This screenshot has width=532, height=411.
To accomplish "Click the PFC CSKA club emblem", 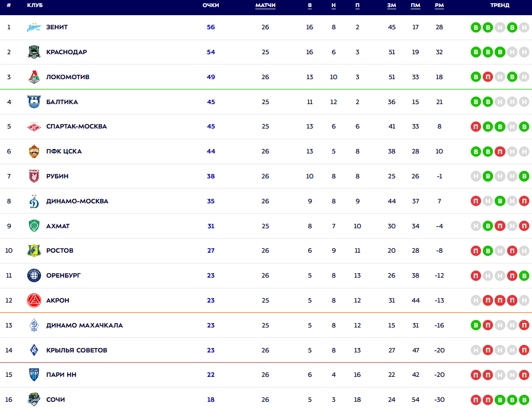I will point(34,151).
